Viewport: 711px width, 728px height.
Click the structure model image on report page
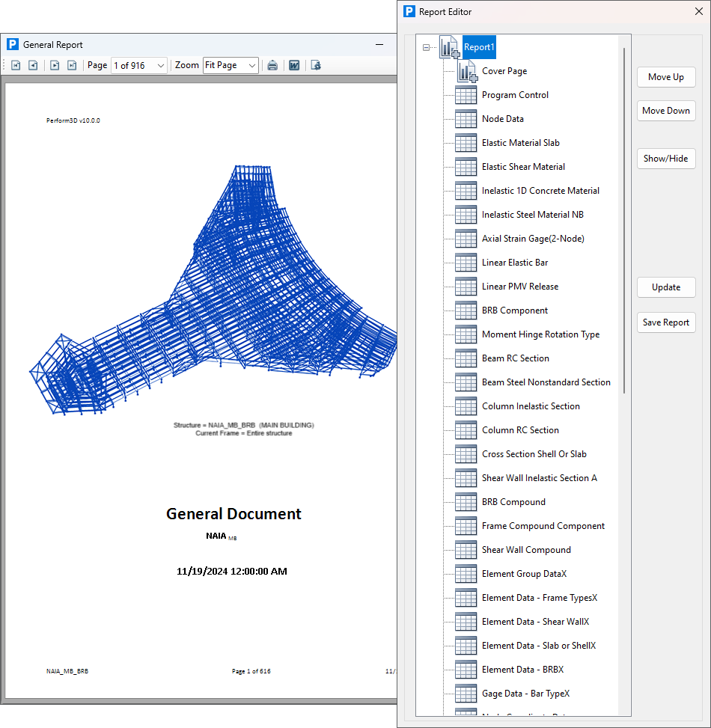(213, 290)
